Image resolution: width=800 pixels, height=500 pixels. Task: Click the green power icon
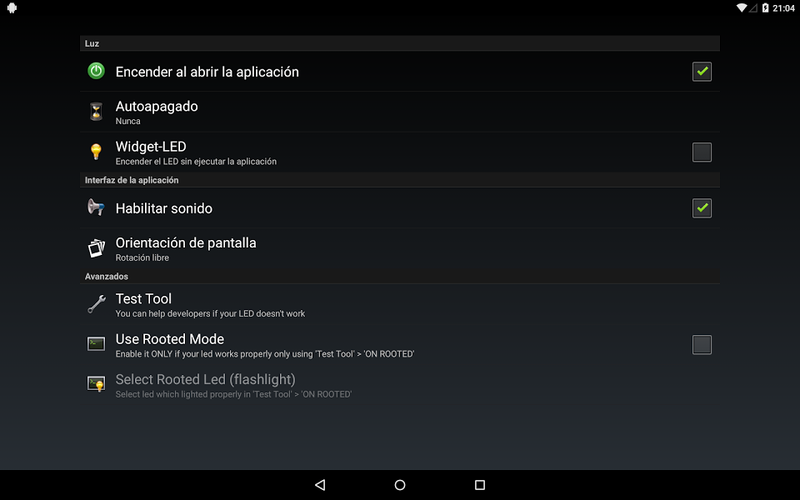tap(96, 71)
